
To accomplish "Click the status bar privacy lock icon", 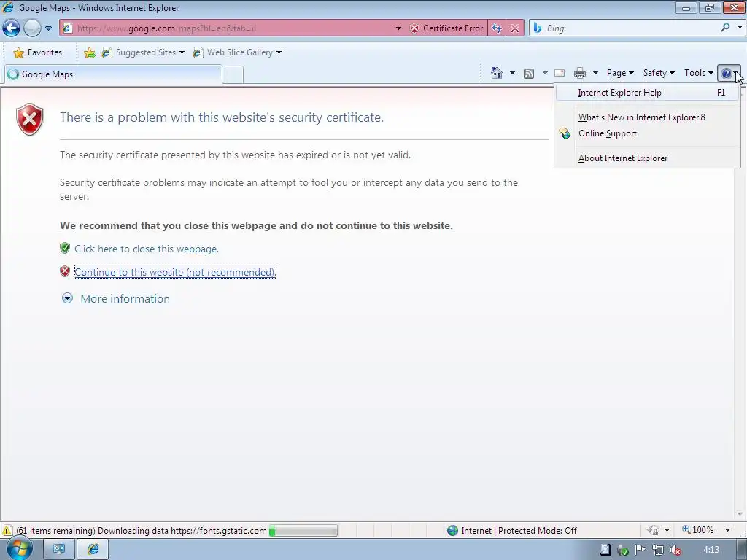I will click(x=653, y=530).
